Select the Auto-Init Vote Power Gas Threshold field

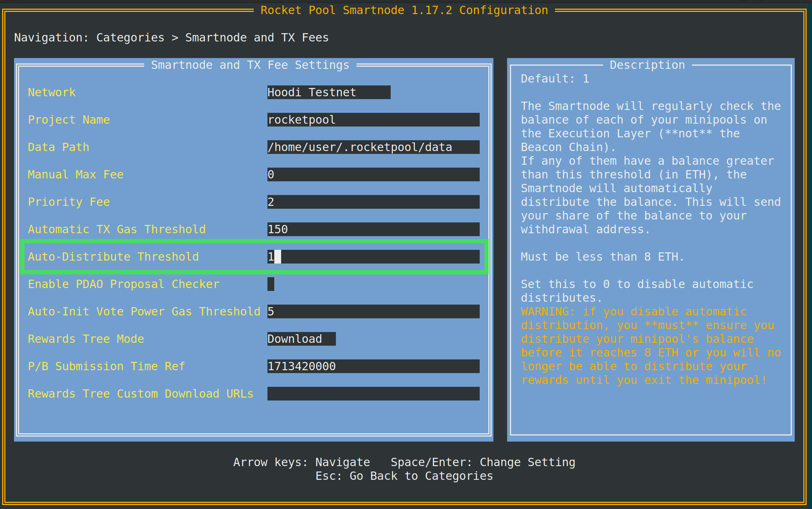(373, 311)
